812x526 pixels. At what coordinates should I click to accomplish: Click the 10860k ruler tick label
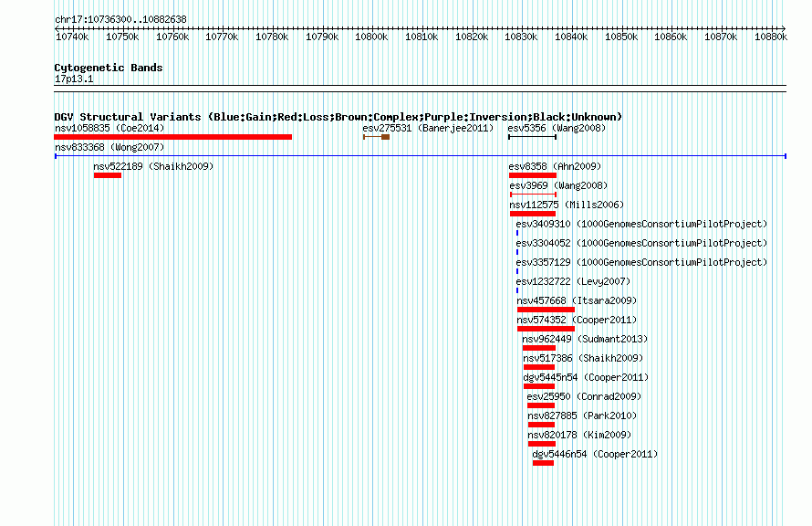click(671, 37)
